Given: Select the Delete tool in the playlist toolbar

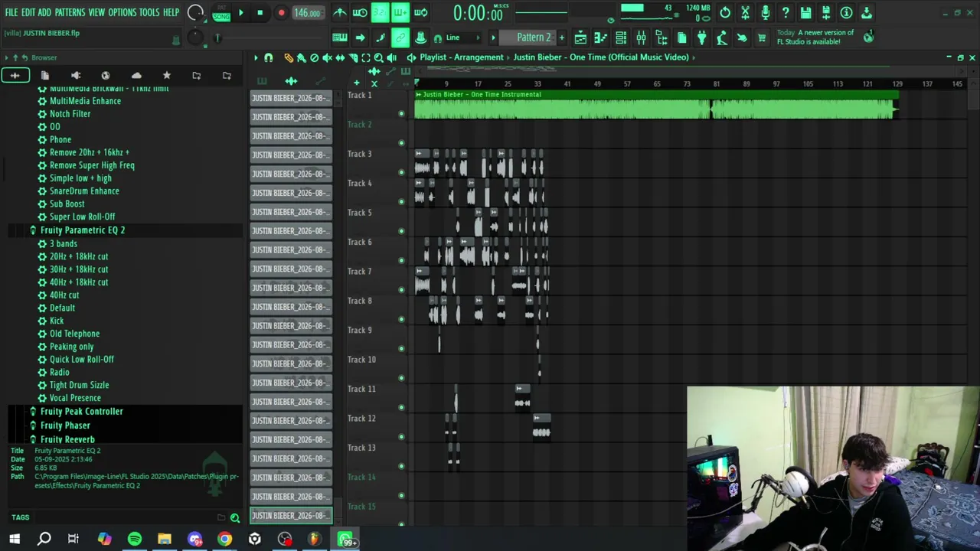Looking at the screenshot, I should pyautogui.click(x=315, y=57).
